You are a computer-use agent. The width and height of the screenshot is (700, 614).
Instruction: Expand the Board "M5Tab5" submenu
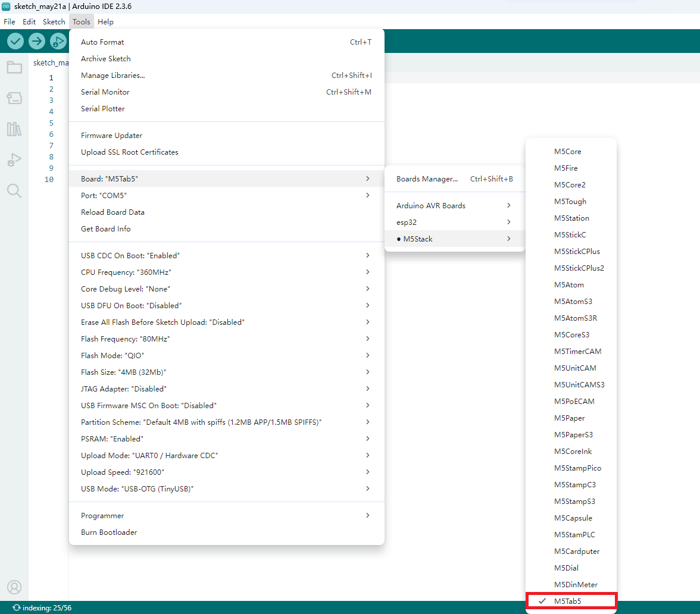tap(227, 178)
